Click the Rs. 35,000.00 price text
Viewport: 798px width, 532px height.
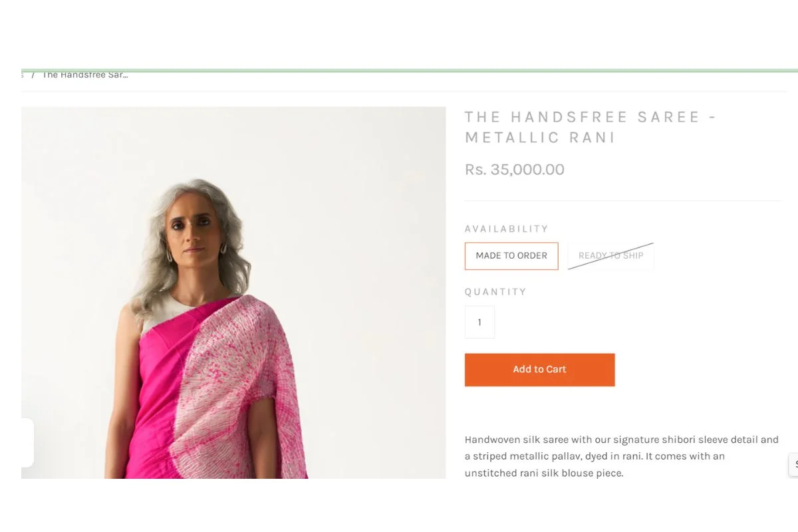click(x=515, y=170)
